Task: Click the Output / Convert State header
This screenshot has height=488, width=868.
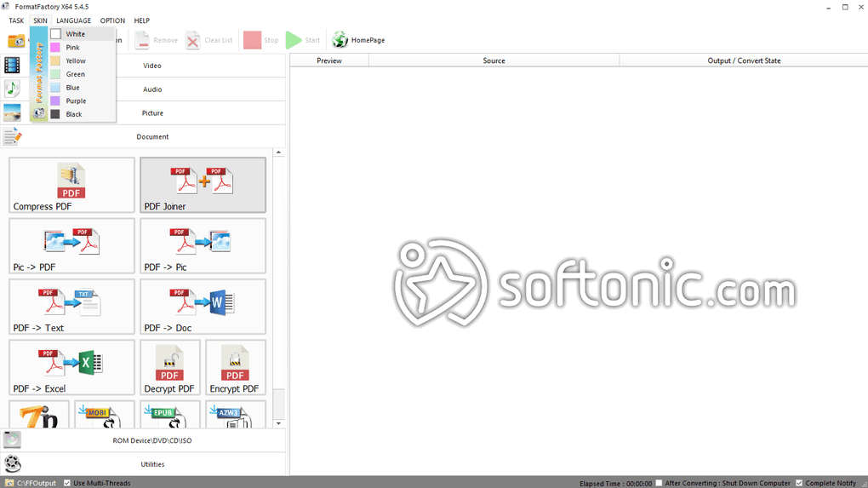Action: pyautogui.click(x=744, y=60)
